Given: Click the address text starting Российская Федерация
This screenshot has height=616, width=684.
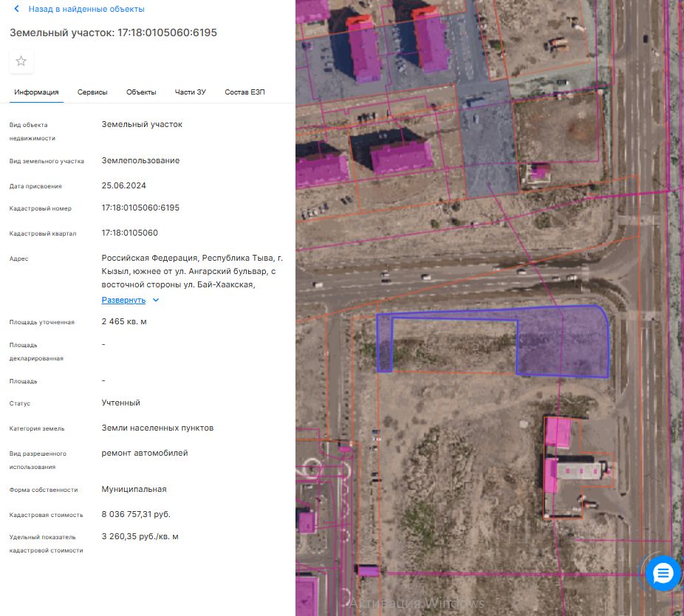Looking at the screenshot, I should [192, 271].
